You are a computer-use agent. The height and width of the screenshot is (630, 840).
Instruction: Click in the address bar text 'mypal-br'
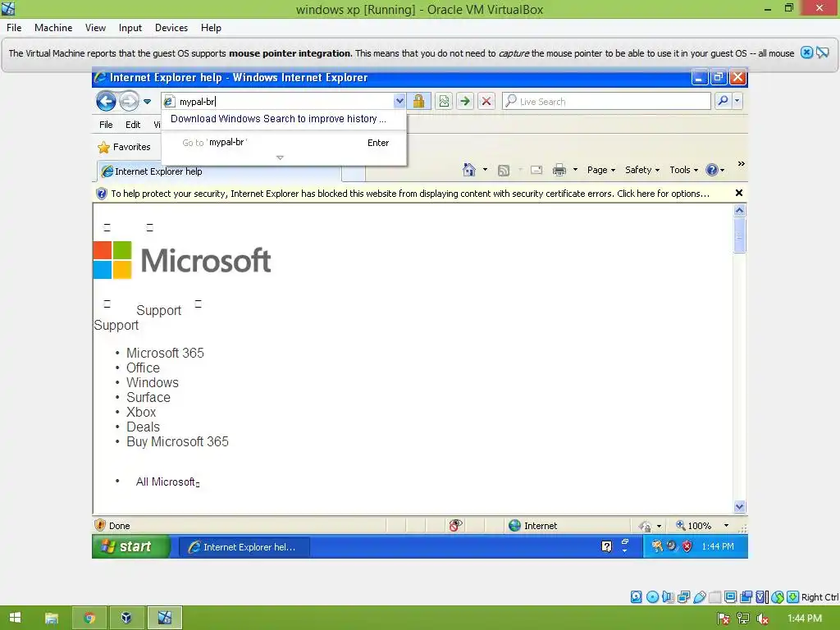pyautogui.click(x=197, y=102)
